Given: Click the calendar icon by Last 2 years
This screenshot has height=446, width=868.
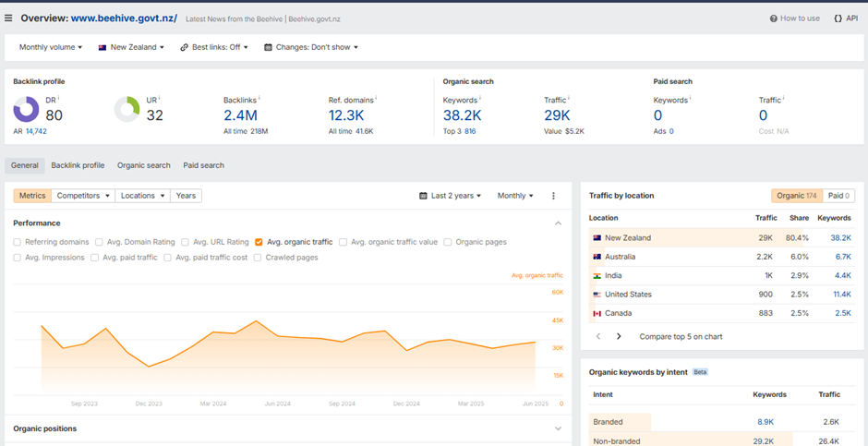Looking at the screenshot, I should [x=424, y=196].
